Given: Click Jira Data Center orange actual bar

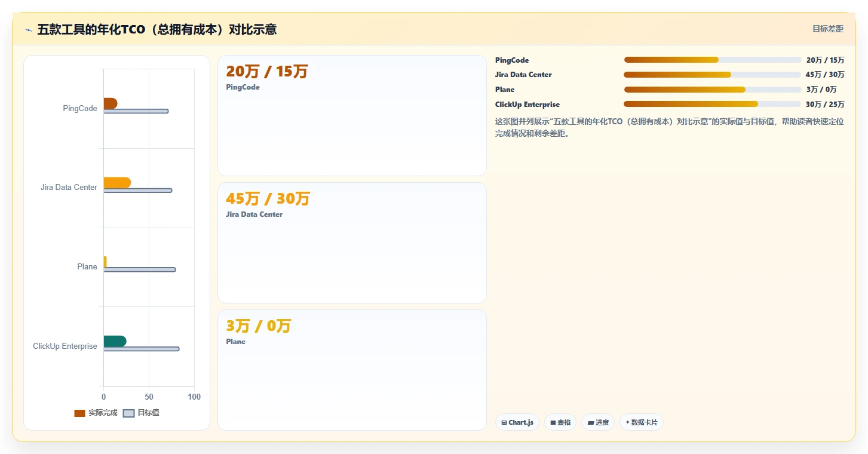Looking at the screenshot, I should (117, 183).
